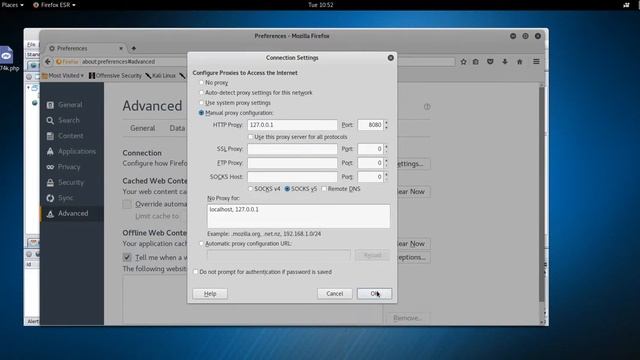Go back with Firefox back arrow
Viewport: 640px width, 360px height.
pyautogui.click(x=48, y=62)
